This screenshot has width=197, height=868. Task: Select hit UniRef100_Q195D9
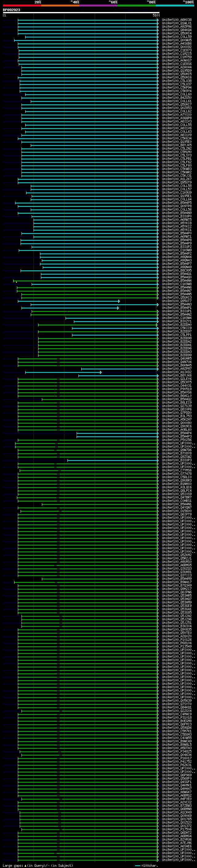pyautogui.click(x=177, y=71)
